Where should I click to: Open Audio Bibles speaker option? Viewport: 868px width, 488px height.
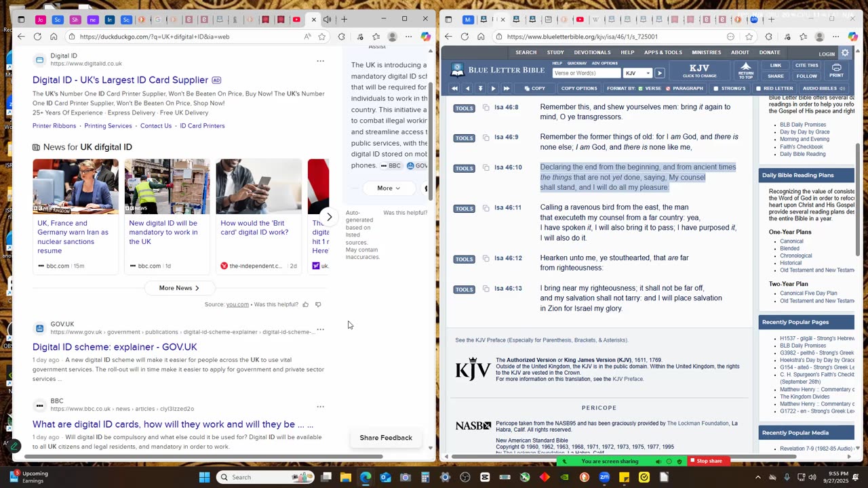coord(823,88)
